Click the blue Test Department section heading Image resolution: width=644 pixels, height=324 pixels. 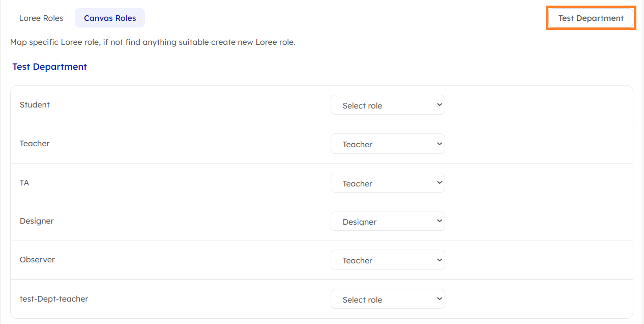[49, 67]
